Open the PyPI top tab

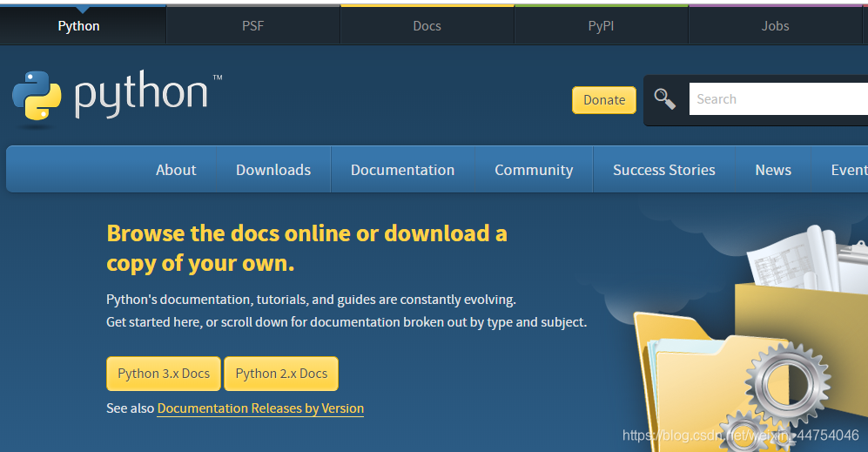(x=601, y=26)
